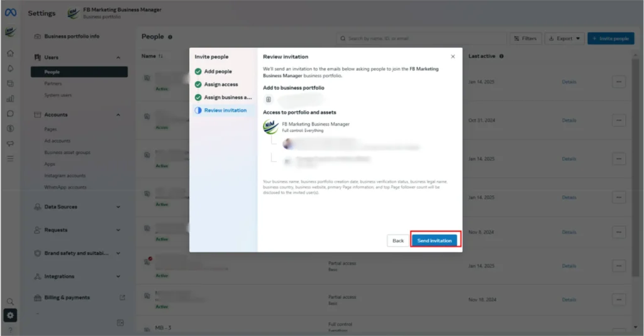Click the scrollbar down arrow

click(x=635, y=327)
